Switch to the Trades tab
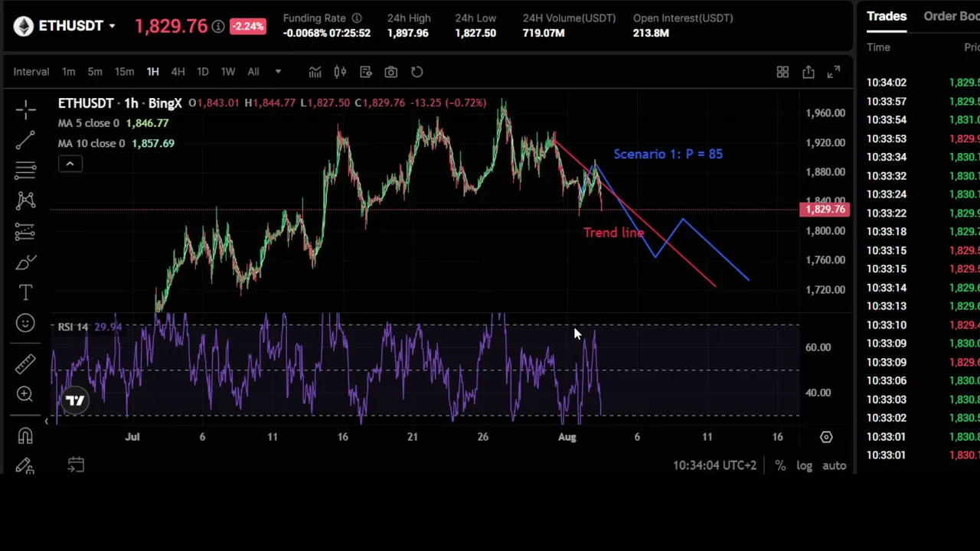The width and height of the screenshot is (980, 551). point(887,16)
